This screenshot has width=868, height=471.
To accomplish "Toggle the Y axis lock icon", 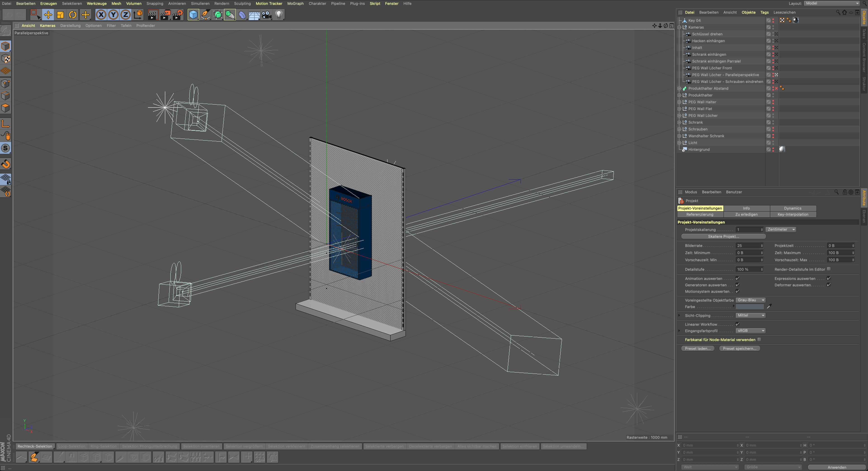I will point(113,14).
